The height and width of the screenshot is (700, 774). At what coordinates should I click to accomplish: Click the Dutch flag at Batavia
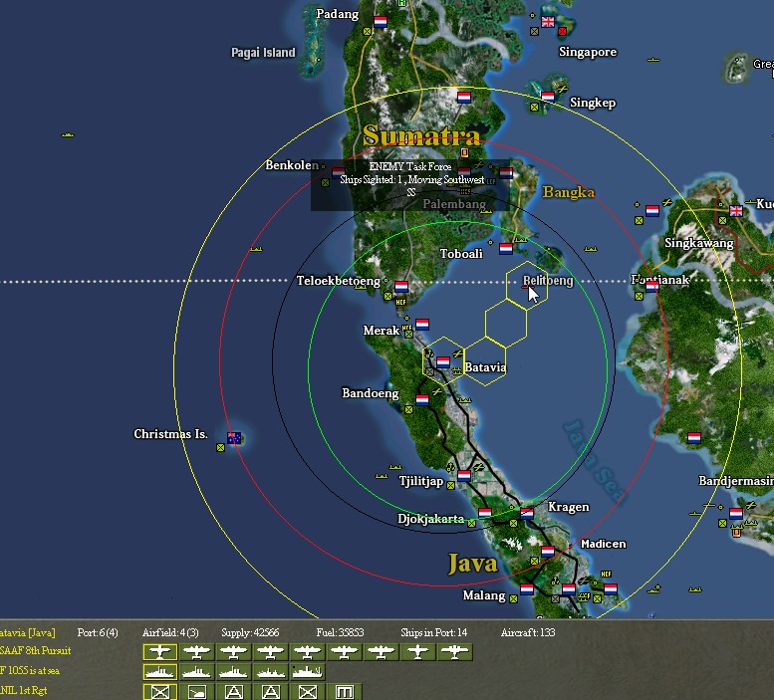tap(443, 362)
